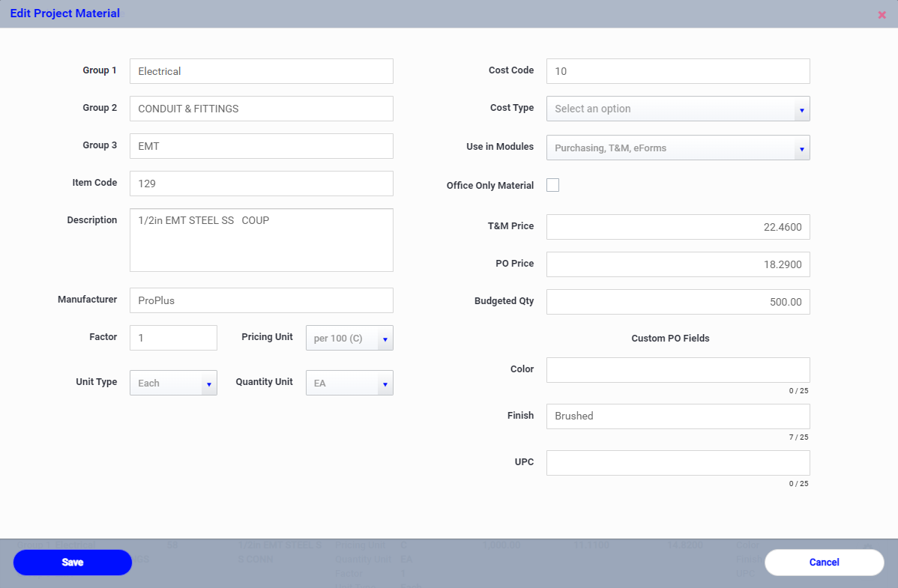
Task: Edit the Cost Code field
Action: (678, 71)
